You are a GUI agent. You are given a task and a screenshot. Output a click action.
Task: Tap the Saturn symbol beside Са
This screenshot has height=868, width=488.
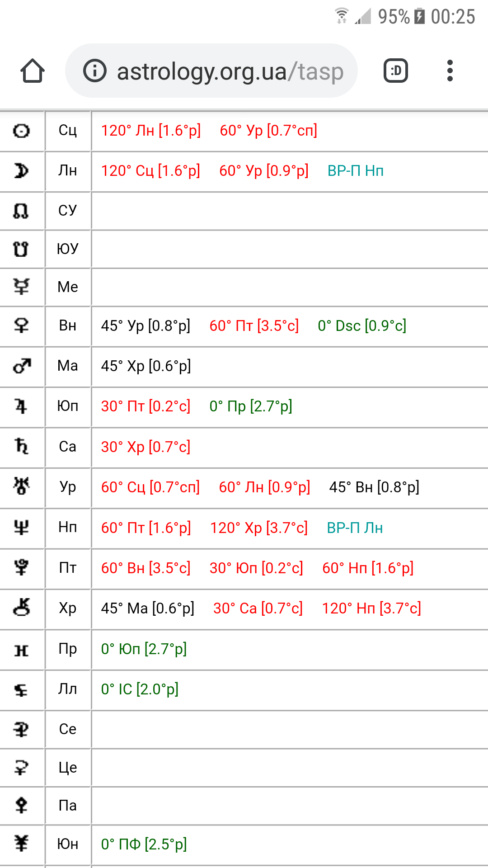click(21, 447)
